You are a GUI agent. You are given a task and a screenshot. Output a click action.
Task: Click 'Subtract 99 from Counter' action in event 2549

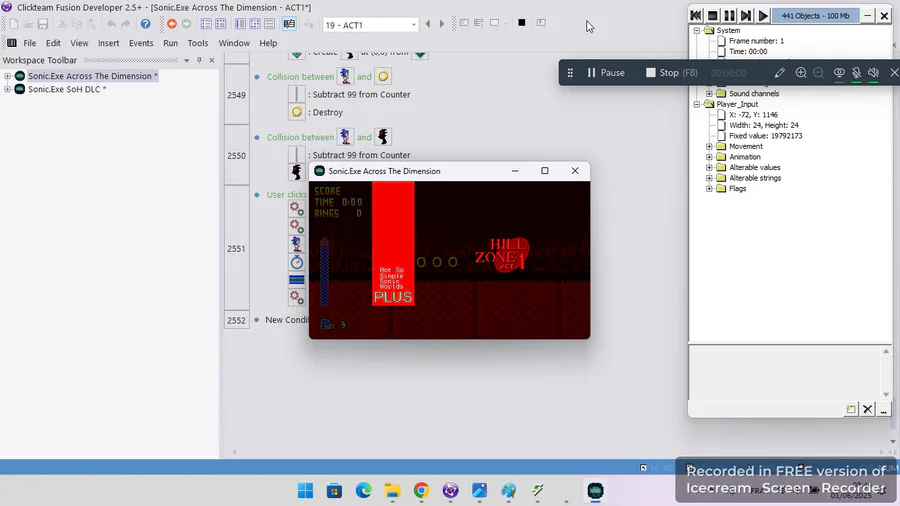point(359,94)
